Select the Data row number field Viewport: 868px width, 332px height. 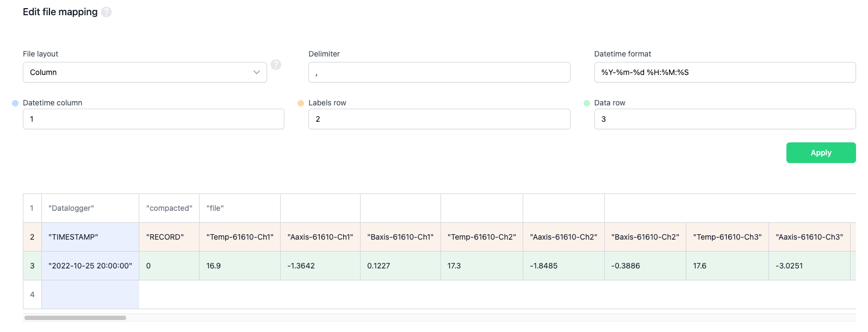[724, 119]
